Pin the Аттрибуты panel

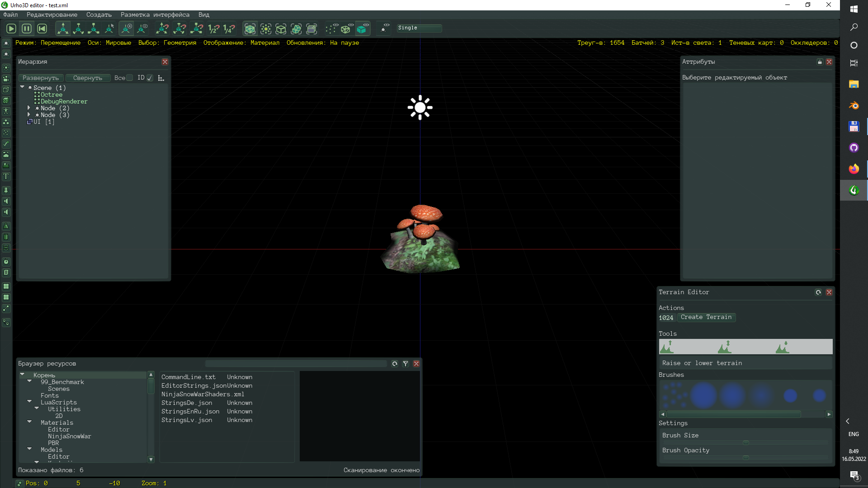tap(820, 62)
